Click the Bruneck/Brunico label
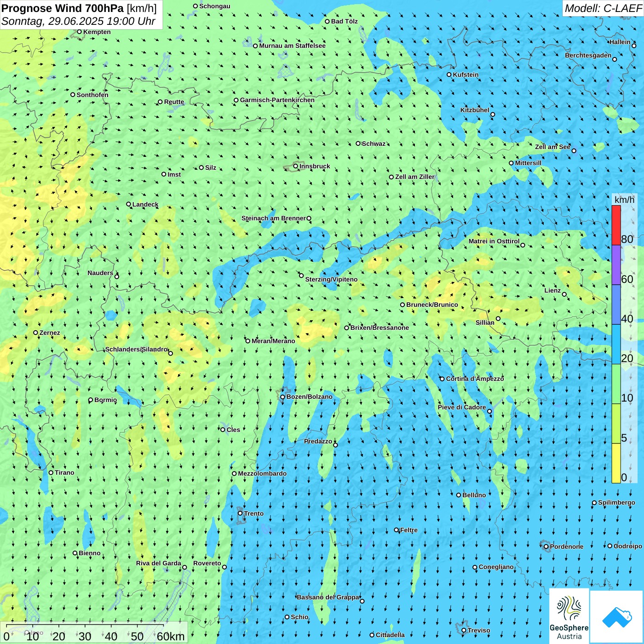 pyautogui.click(x=432, y=305)
